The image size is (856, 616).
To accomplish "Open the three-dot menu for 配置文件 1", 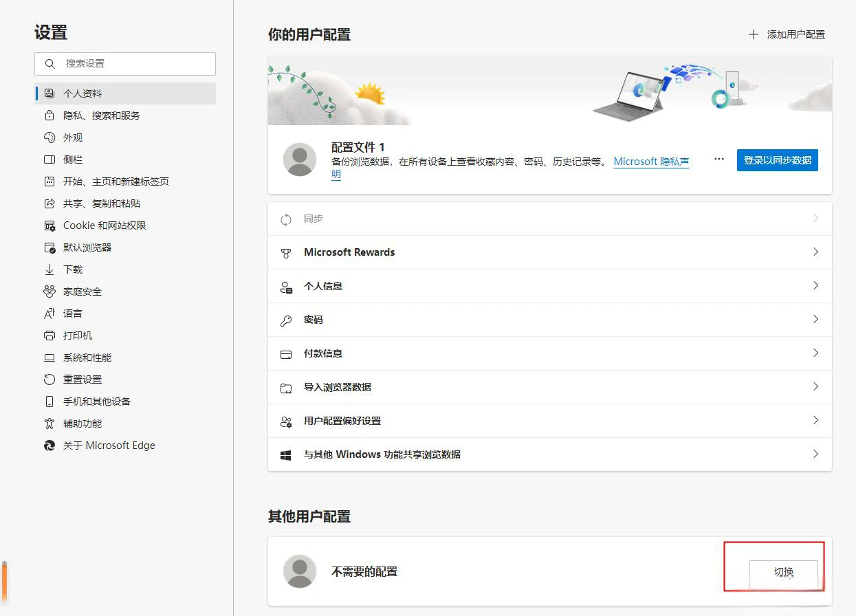I will (x=719, y=159).
